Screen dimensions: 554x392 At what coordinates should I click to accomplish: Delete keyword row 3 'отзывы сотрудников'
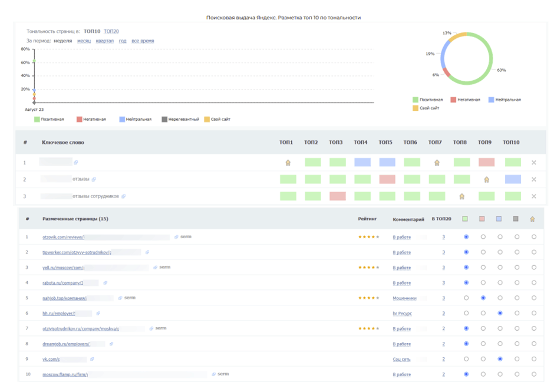tap(534, 196)
